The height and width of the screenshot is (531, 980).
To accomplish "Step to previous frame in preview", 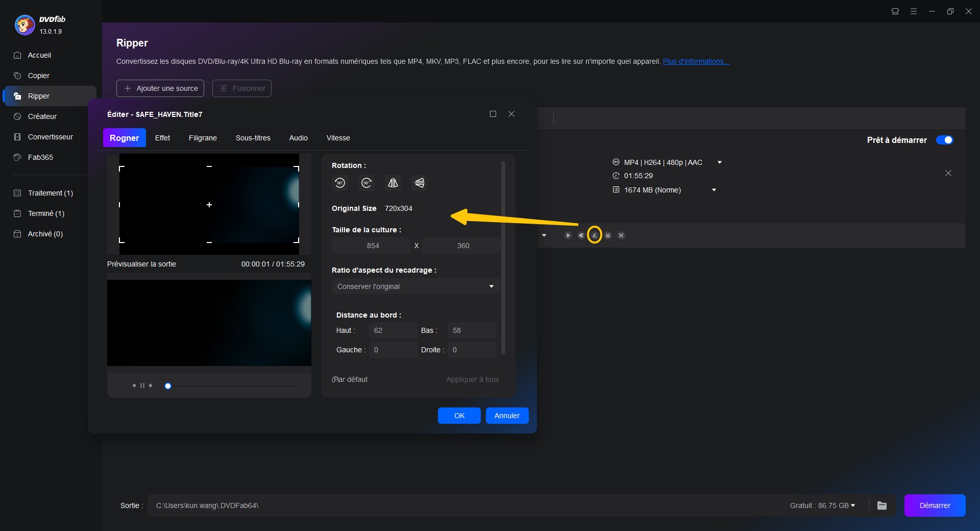I will (134, 385).
